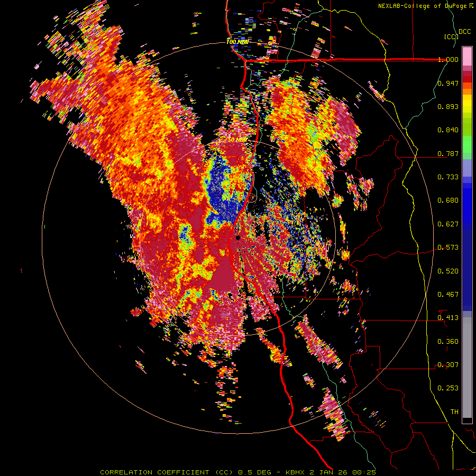
Task: Pick the light pink top color bar segment
Action: coord(467,56)
